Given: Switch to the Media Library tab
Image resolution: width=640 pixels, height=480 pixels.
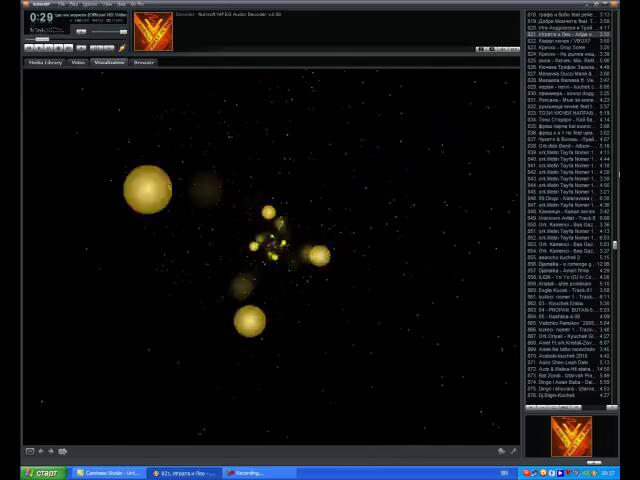Looking at the screenshot, I should [45, 62].
